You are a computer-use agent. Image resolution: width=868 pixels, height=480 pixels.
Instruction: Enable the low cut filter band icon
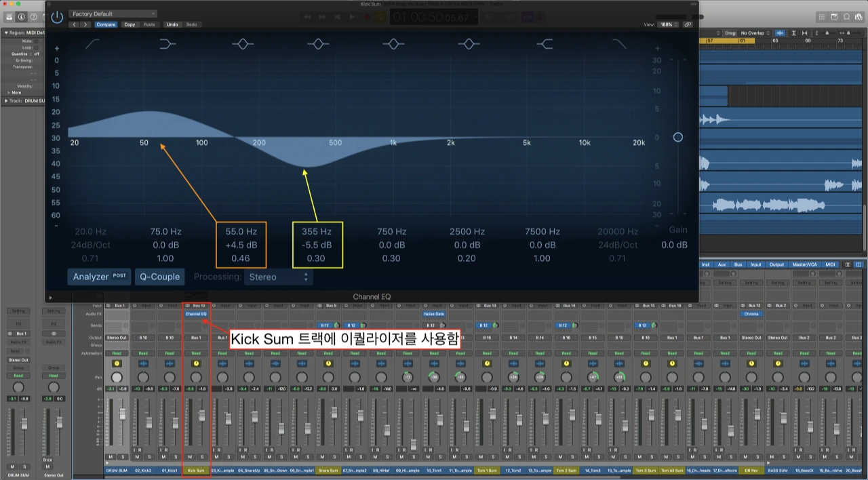click(93, 44)
